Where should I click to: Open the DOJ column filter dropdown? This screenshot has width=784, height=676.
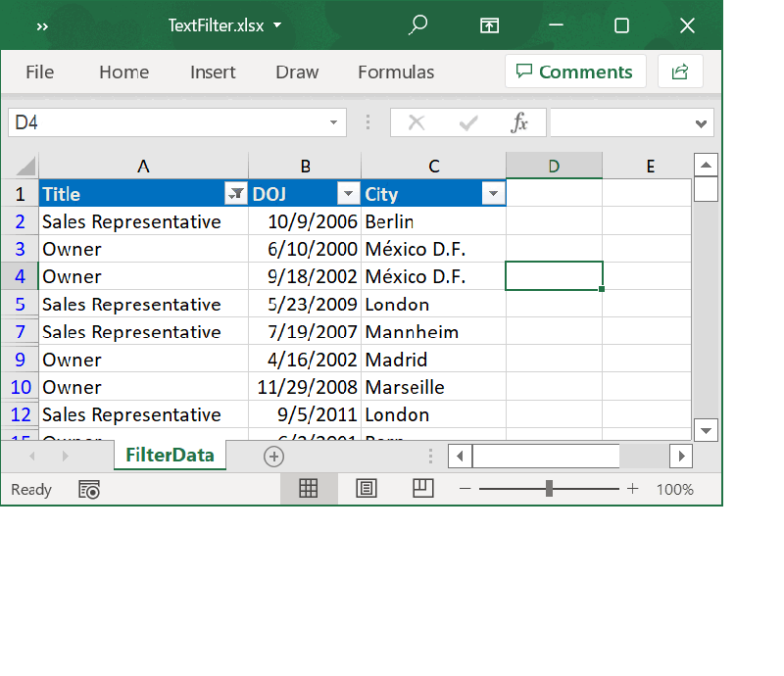click(348, 194)
